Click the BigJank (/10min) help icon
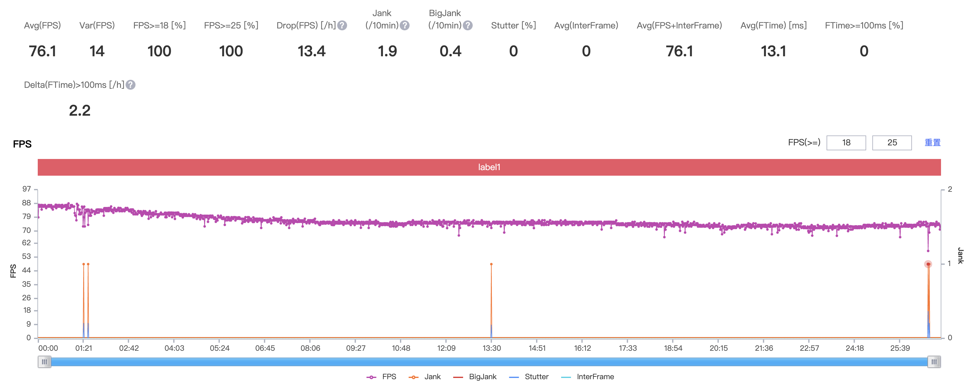Screen dimensions: 980x386 click(x=467, y=25)
